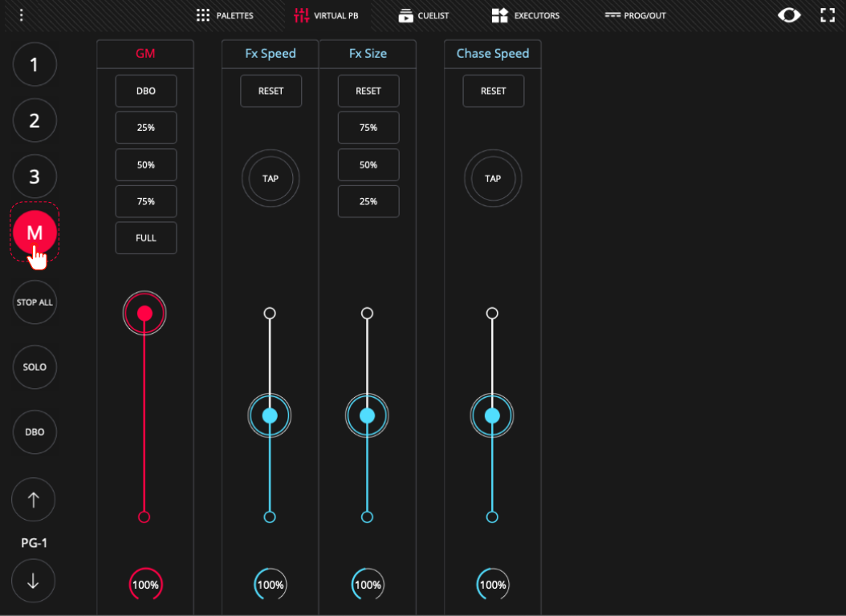Select round page button 3

tap(35, 176)
